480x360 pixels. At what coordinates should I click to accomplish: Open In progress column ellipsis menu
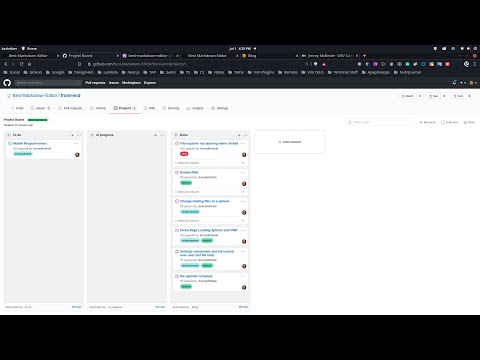[162, 135]
